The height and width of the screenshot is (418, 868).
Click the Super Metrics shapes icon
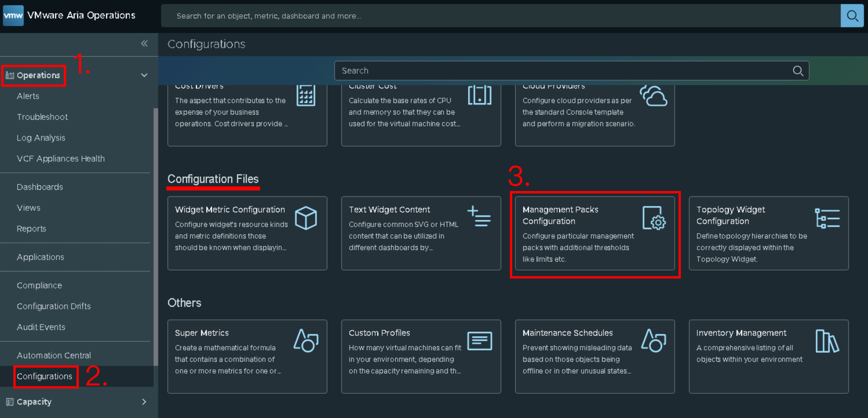[x=306, y=341]
